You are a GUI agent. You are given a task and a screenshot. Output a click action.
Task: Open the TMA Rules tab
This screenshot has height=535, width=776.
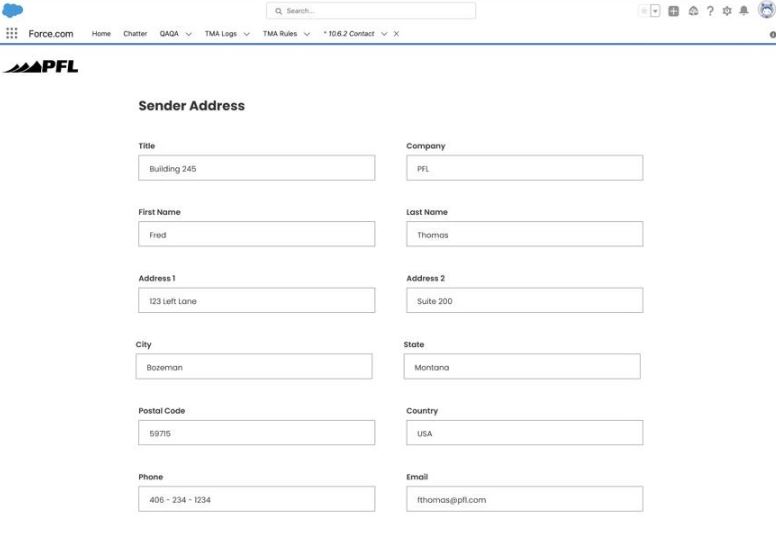[280, 34]
